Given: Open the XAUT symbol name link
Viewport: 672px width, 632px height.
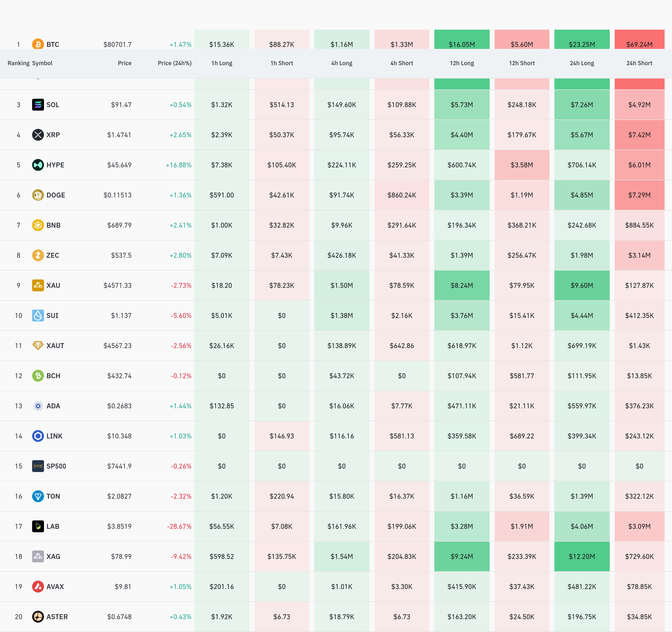Looking at the screenshot, I should click(x=55, y=346).
